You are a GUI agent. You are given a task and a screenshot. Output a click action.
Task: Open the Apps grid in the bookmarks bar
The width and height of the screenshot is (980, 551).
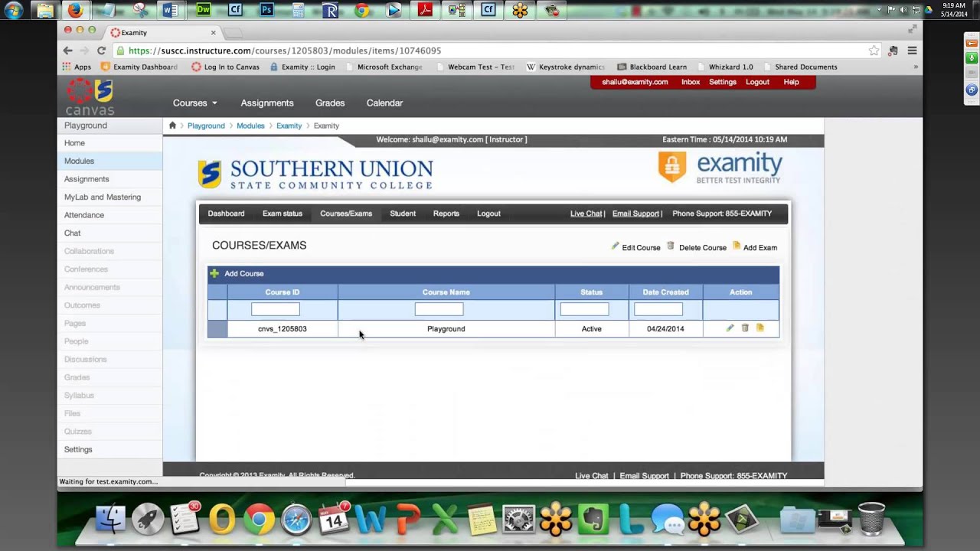coord(77,67)
